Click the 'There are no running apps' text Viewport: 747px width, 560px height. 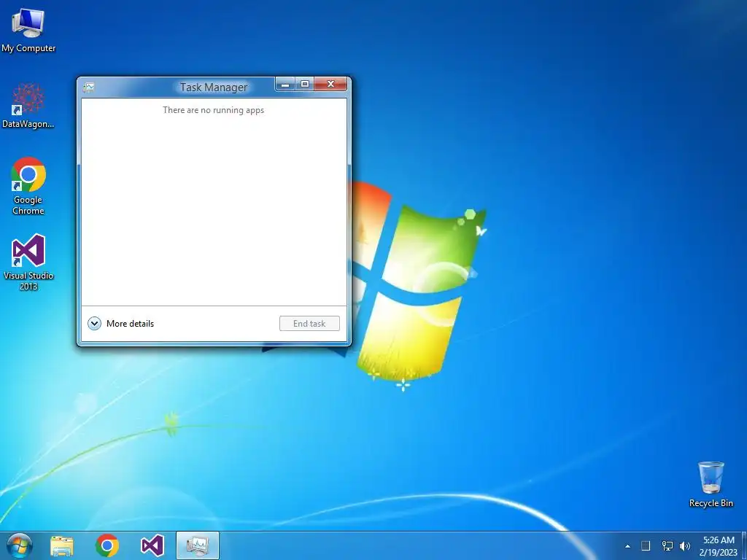click(214, 110)
